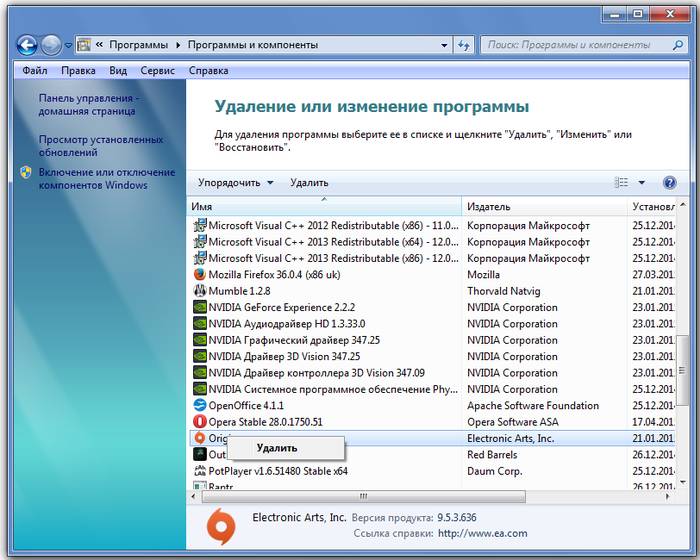Click the vertical scrollbar up arrow

(683, 205)
